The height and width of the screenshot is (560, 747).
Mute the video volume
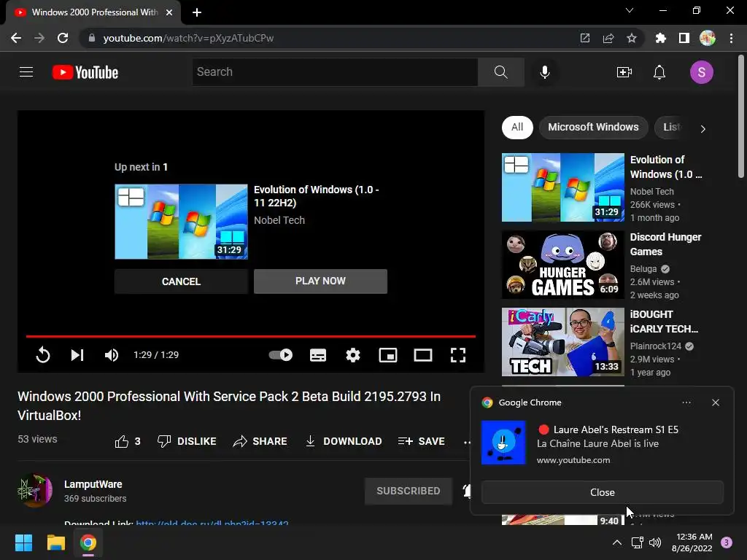pyautogui.click(x=112, y=355)
